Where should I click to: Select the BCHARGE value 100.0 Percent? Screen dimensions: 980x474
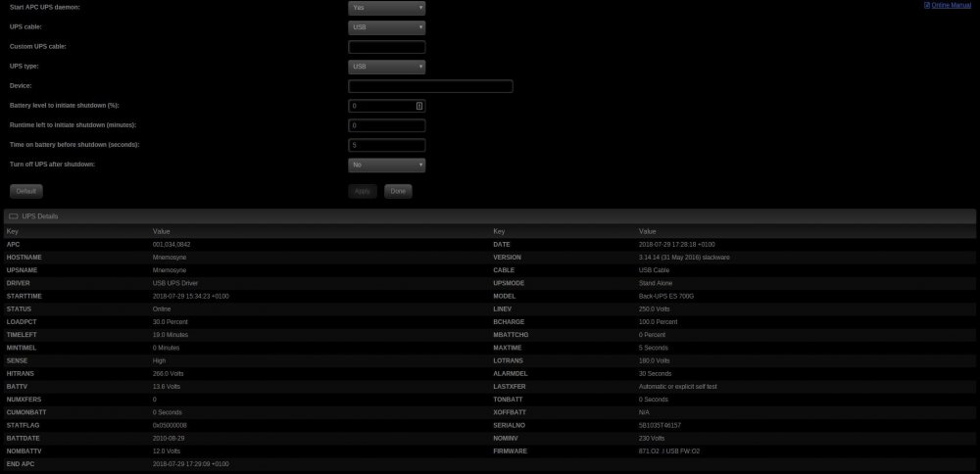[659, 321]
